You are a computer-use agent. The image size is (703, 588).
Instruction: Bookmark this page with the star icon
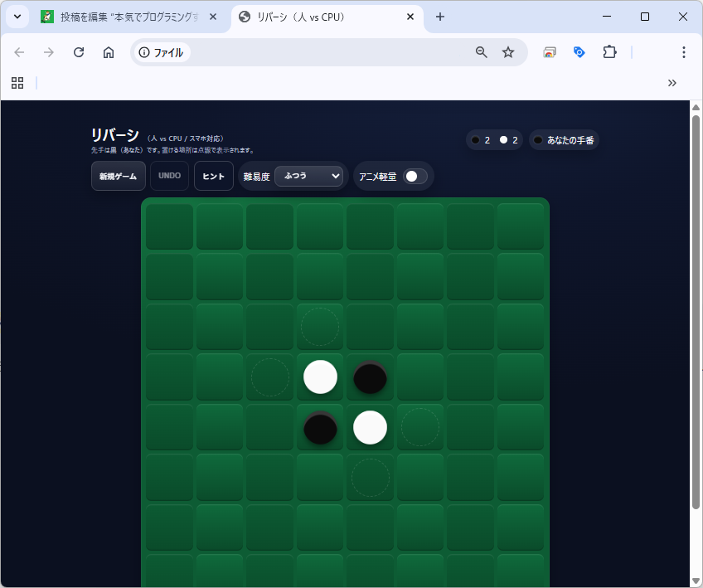click(508, 52)
